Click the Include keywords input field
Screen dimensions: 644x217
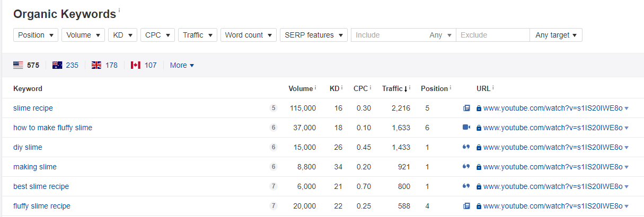389,35
